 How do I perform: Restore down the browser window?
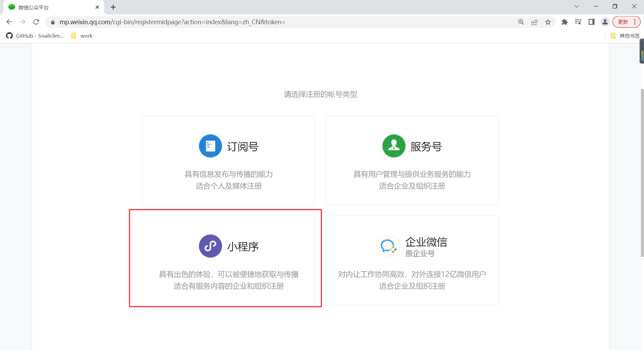pos(615,6)
